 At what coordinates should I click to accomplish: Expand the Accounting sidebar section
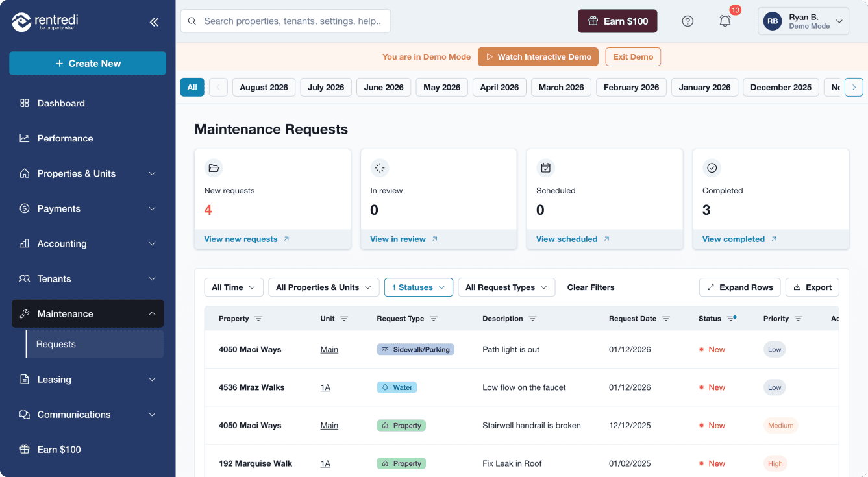coord(88,243)
